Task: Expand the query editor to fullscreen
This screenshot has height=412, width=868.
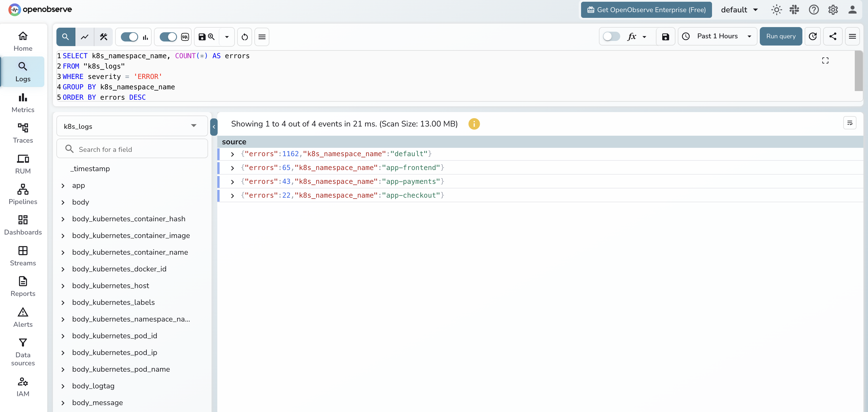Action: pos(825,61)
